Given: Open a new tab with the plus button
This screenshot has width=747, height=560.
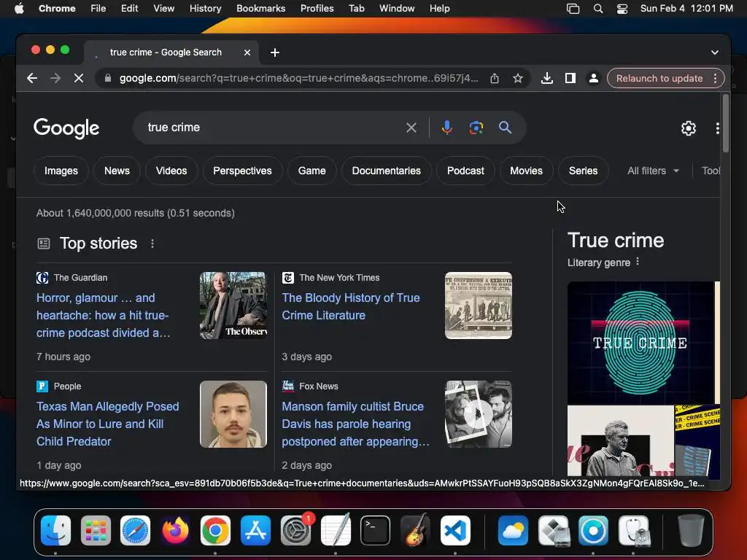Looking at the screenshot, I should click(275, 52).
